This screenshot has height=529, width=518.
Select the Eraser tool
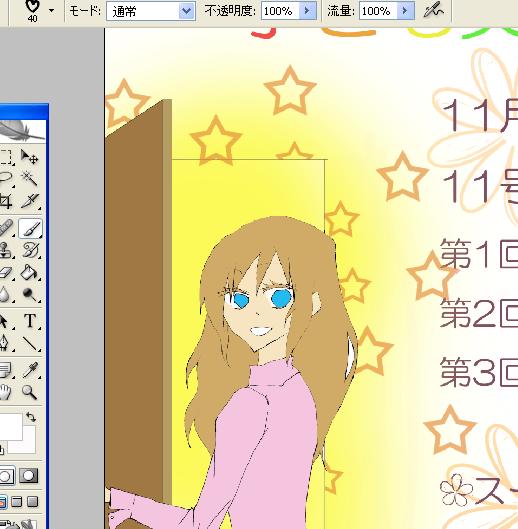coord(6,272)
